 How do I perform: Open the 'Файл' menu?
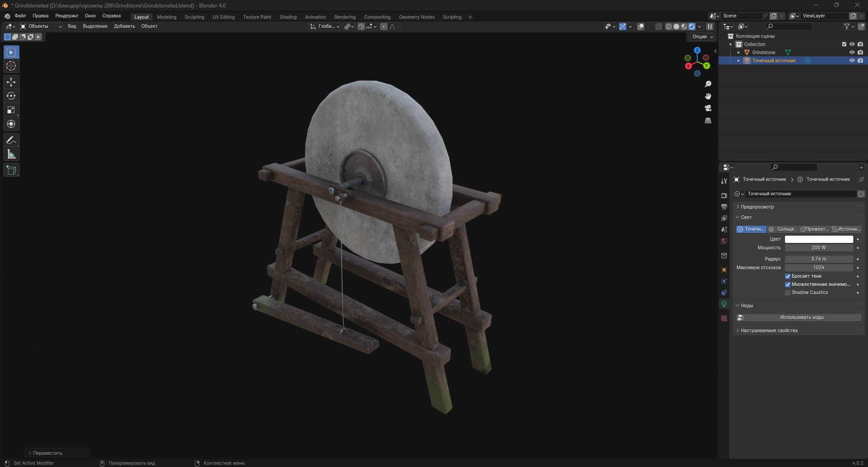click(20, 16)
